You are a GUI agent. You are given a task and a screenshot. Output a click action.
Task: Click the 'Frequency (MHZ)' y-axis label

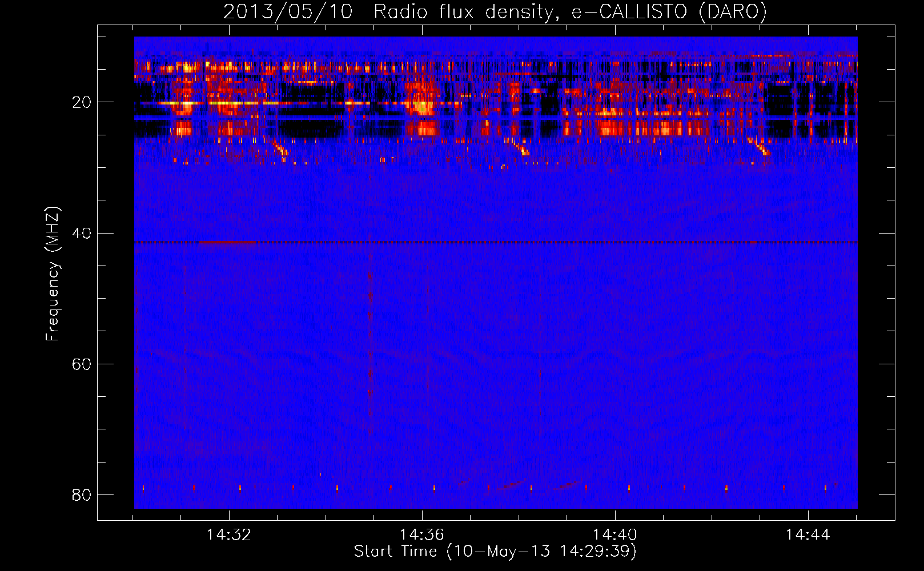(x=52, y=274)
